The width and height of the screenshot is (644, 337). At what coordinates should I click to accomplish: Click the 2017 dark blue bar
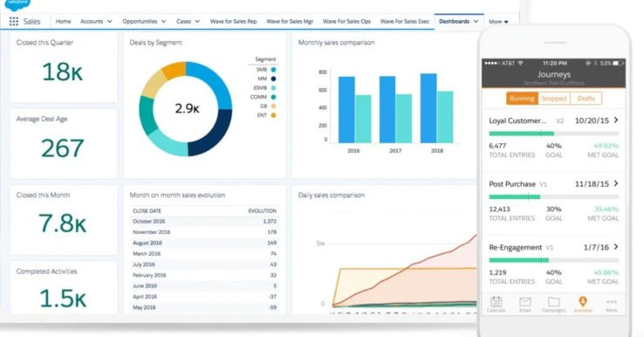pos(387,109)
